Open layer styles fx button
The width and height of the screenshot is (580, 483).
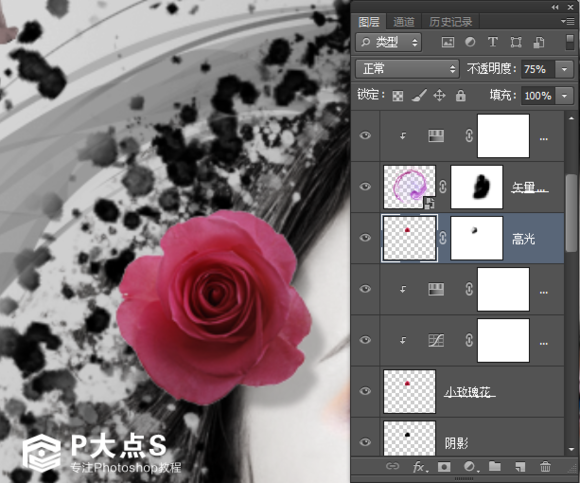pyautogui.click(x=420, y=467)
